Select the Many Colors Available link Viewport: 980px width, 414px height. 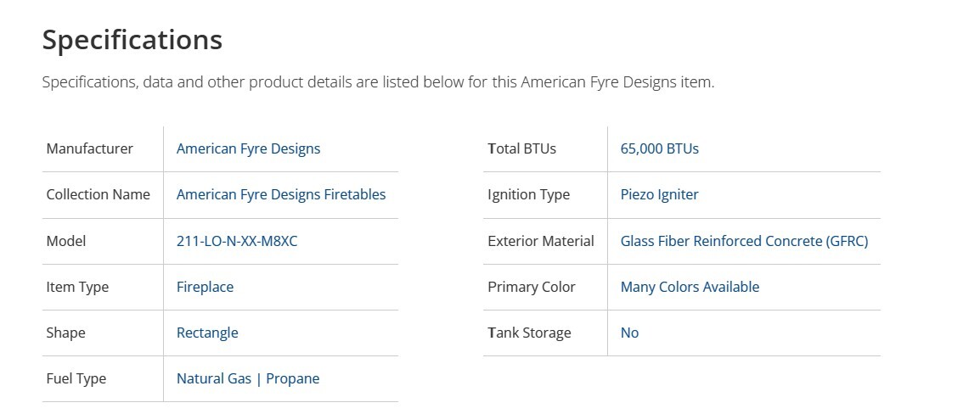click(690, 287)
